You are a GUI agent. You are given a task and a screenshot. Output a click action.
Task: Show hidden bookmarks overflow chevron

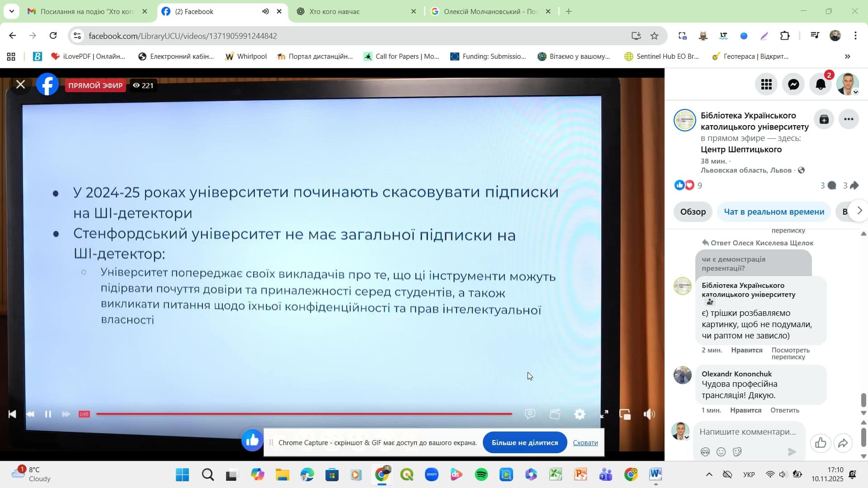[847, 56]
